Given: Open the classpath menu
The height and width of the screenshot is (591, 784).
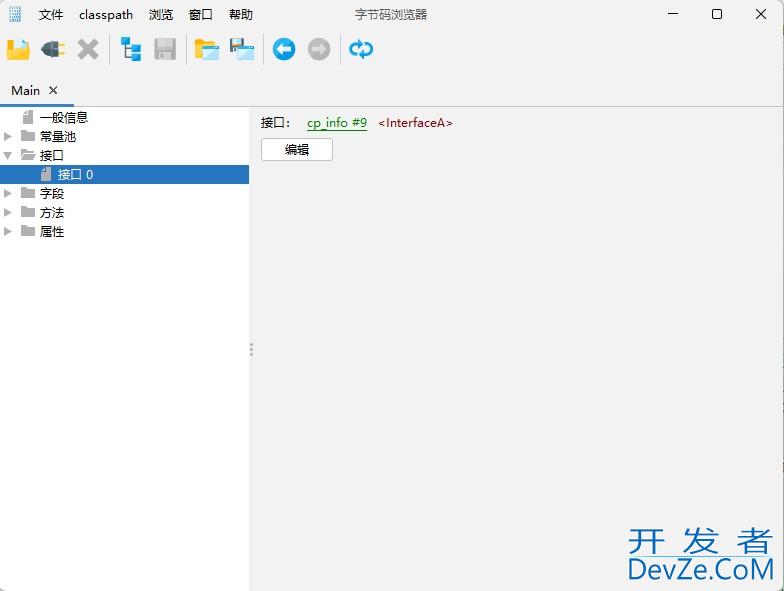Looking at the screenshot, I should point(106,15).
